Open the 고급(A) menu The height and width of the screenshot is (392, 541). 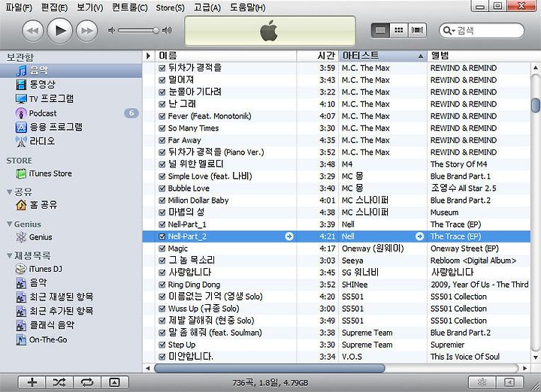(x=207, y=8)
